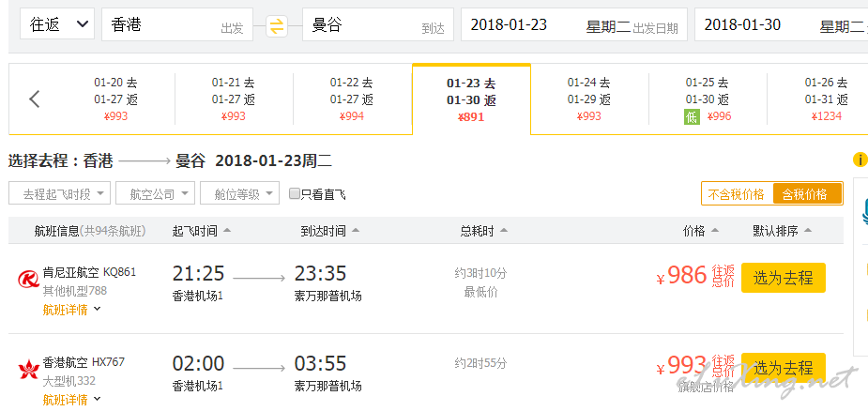This screenshot has width=868, height=411.
Task: Click 选为去程 for the KQ861 flight
Action: (784, 278)
